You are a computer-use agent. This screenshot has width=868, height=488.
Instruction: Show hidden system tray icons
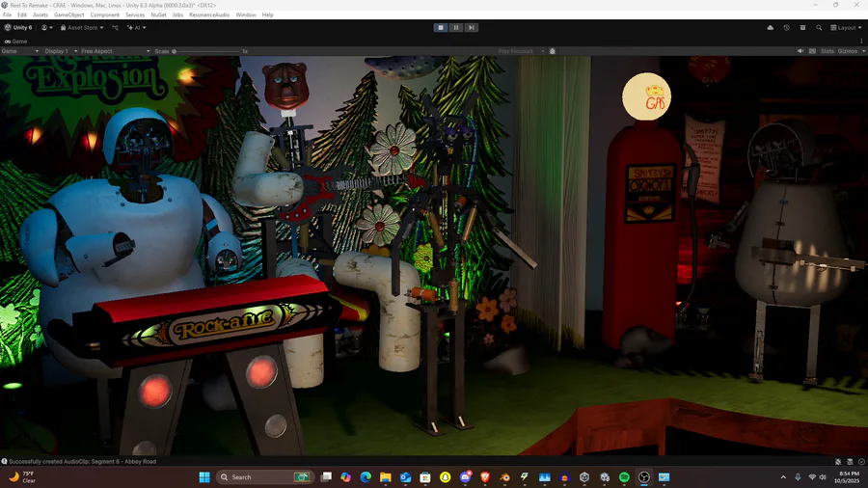pos(783,477)
